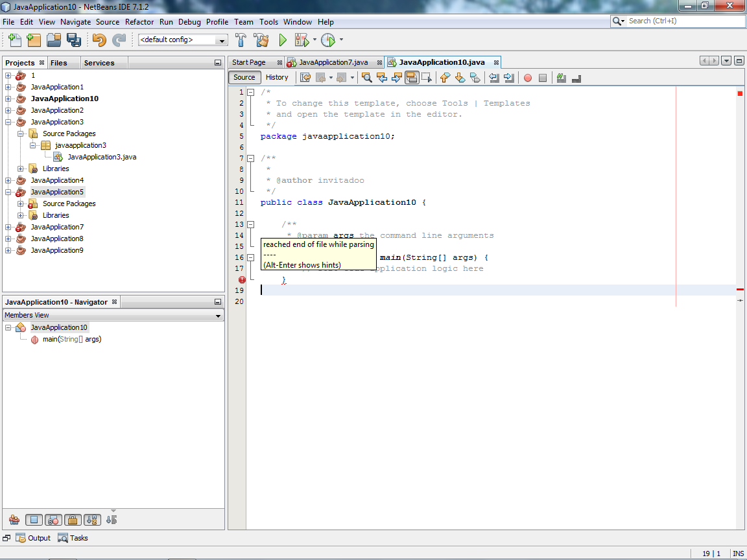
Task: Toggle Show Inherited Members in Navigator
Action: click(x=14, y=519)
